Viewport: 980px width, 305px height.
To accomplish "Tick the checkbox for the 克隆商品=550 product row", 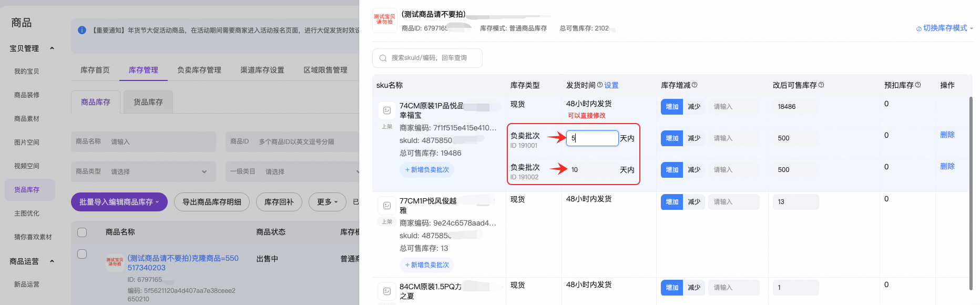I will pos(82,254).
